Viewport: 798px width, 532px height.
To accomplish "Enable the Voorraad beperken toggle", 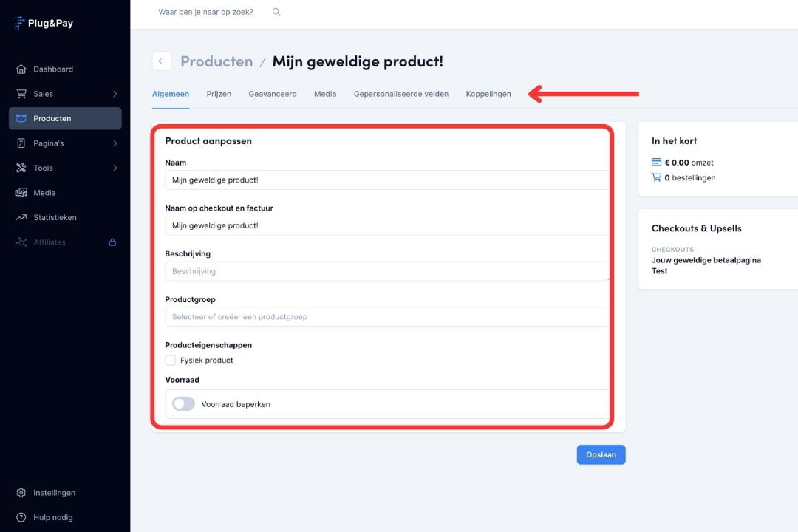I will (x=183, y=404).
